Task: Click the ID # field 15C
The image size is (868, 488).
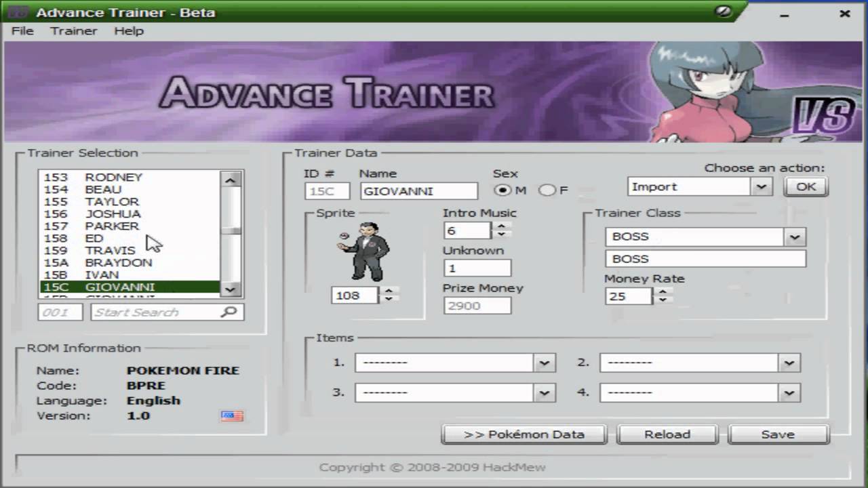Action: tap(327, 191)
